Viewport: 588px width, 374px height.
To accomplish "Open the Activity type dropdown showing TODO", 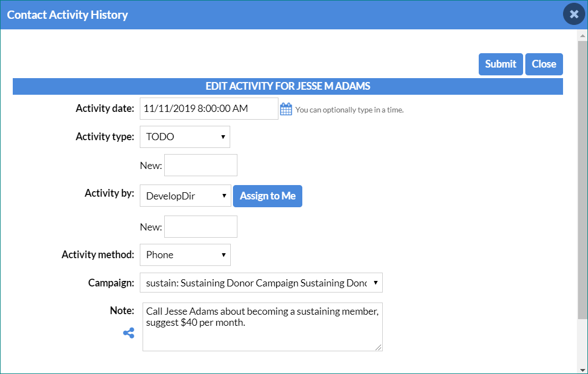I will [185, 137].
